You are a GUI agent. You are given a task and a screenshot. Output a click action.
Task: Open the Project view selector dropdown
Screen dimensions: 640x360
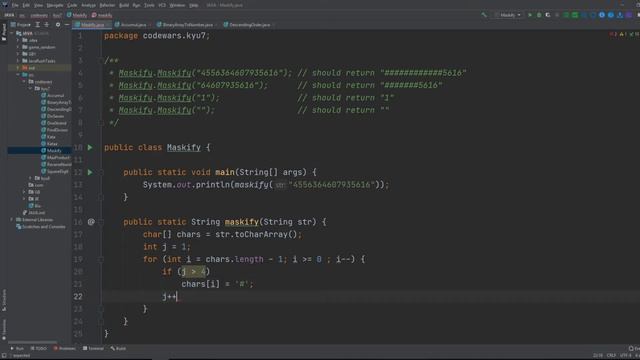point(21,25)
